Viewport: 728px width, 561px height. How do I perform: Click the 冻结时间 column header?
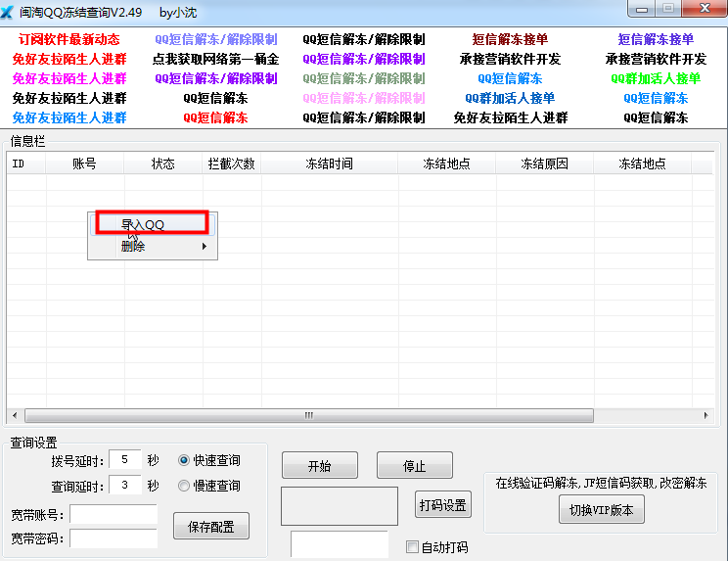pos(329,164)
